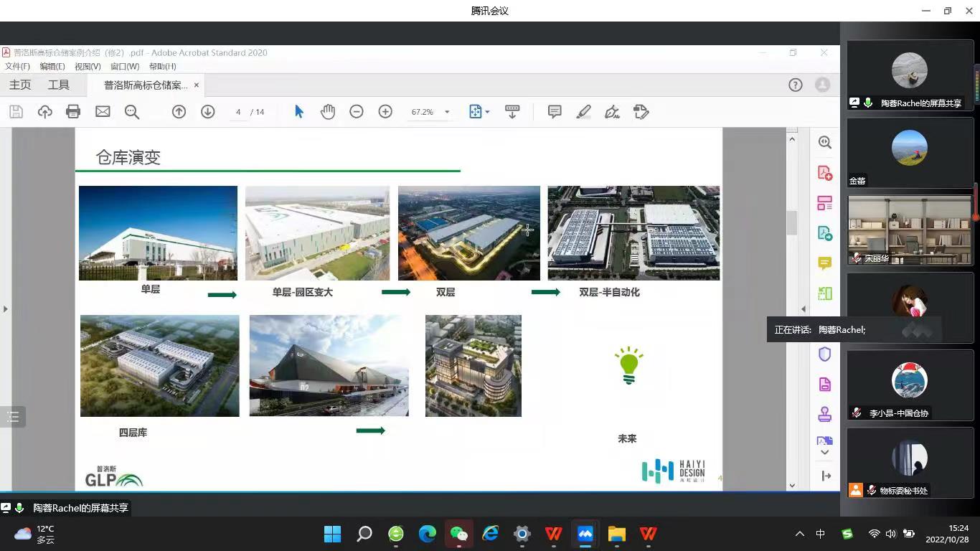Send file by email icon
980x551 pixels.
103,112
